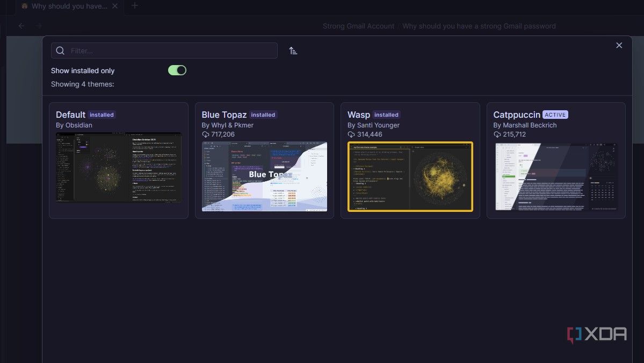Select the Catppuccin theme title
The image size is (644, 363).
click(x=517, y=115)
